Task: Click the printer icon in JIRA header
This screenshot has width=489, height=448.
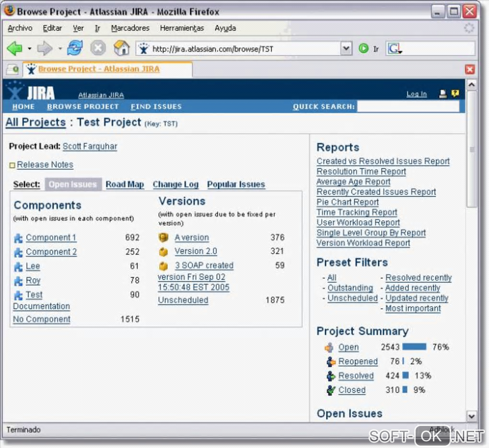Action: click(442, 93)
